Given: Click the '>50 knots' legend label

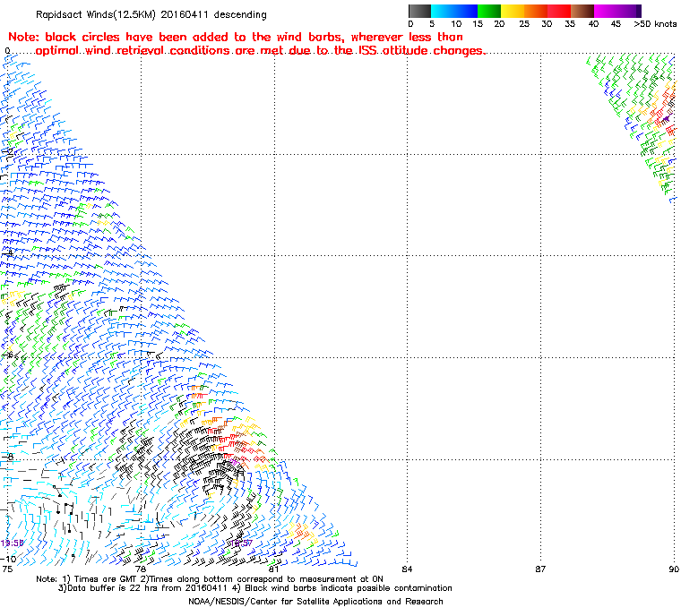Looking at the screenshot, I should [x=655, y=24].
